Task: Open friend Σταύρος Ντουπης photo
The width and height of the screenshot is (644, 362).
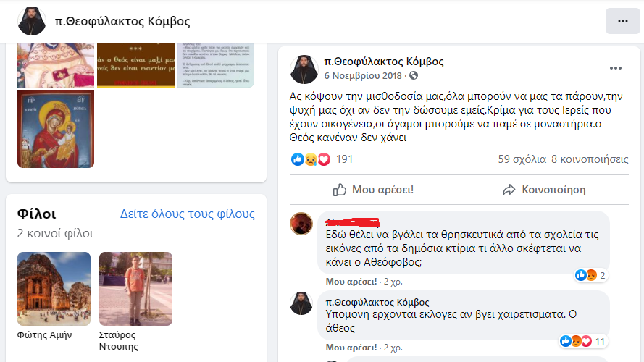Action: pos(135,289)
